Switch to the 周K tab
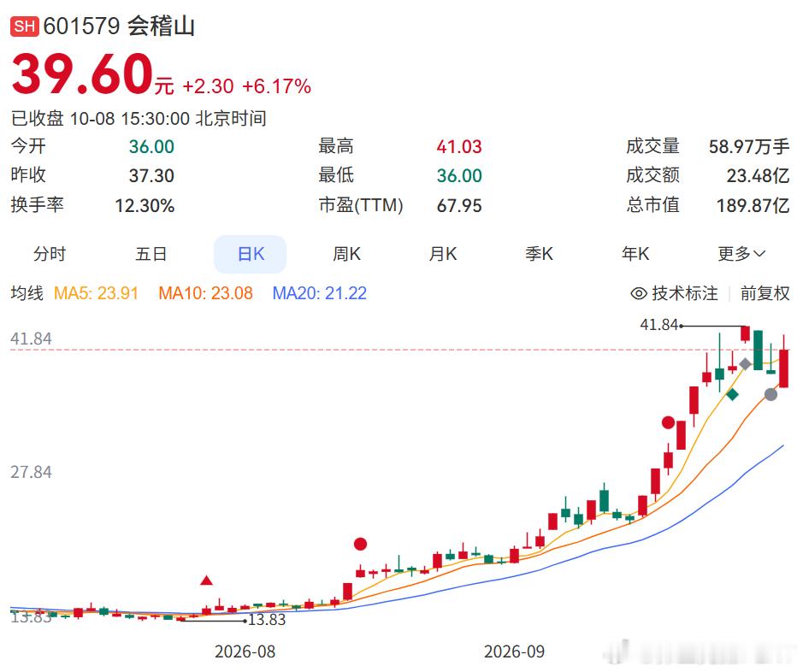 tap(346, 254)
